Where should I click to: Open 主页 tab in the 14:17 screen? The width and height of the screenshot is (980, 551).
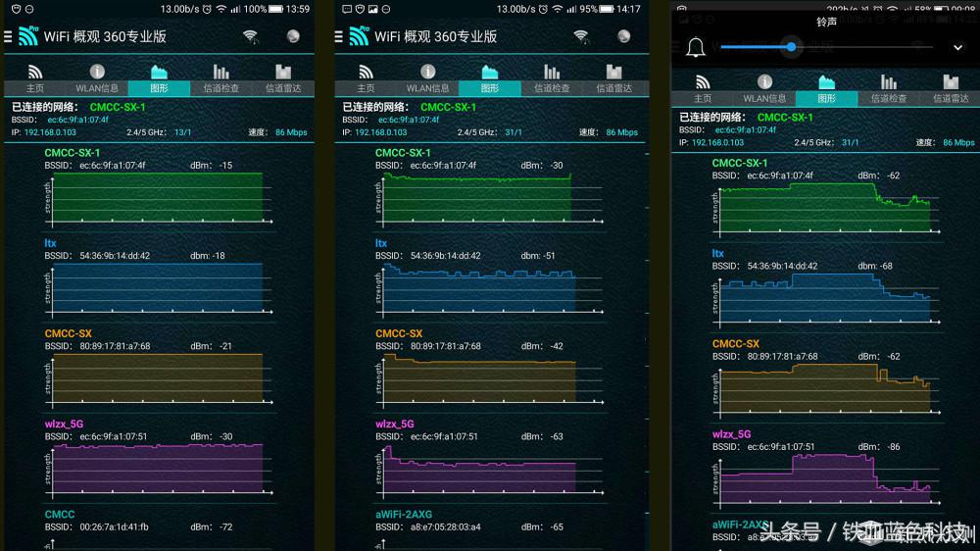(x=366, y=78)
